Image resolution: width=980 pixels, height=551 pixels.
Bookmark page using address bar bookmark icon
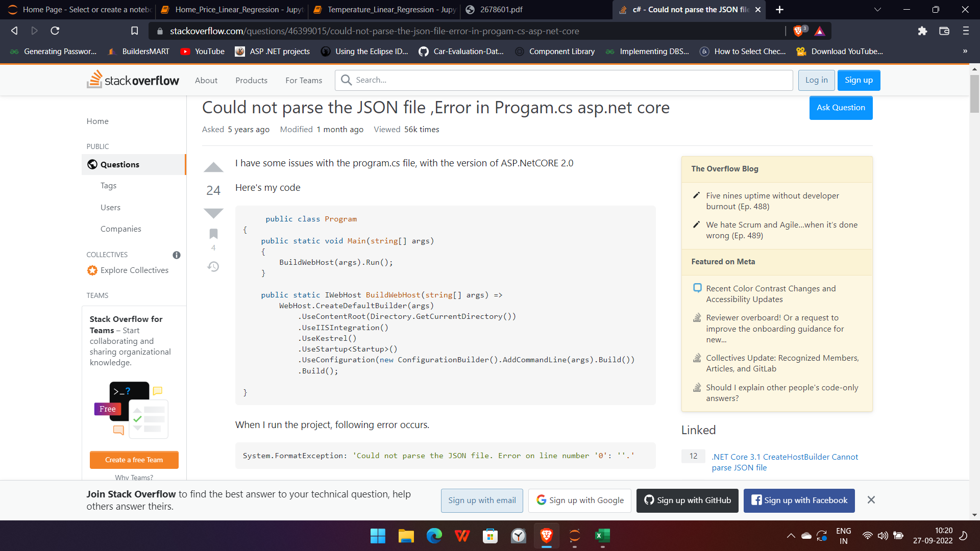tap(134, 31)
